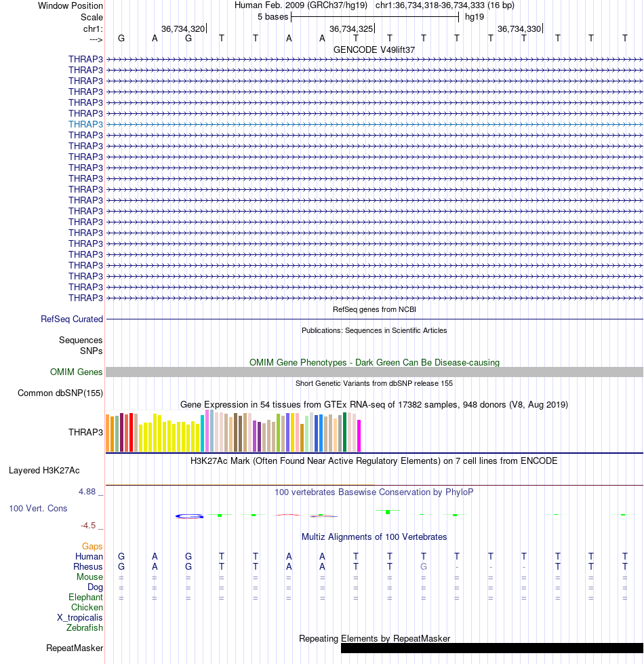This screenshot has height=664, width=644.
Task: Click the -4.5 PhyloP lower scale value
Action: tap(88, 526)
